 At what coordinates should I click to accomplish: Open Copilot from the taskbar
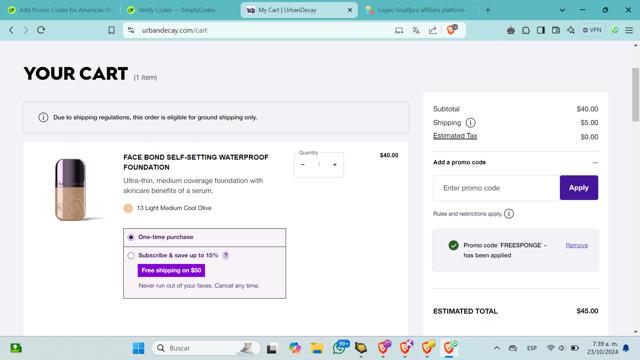tap(295, 348)
